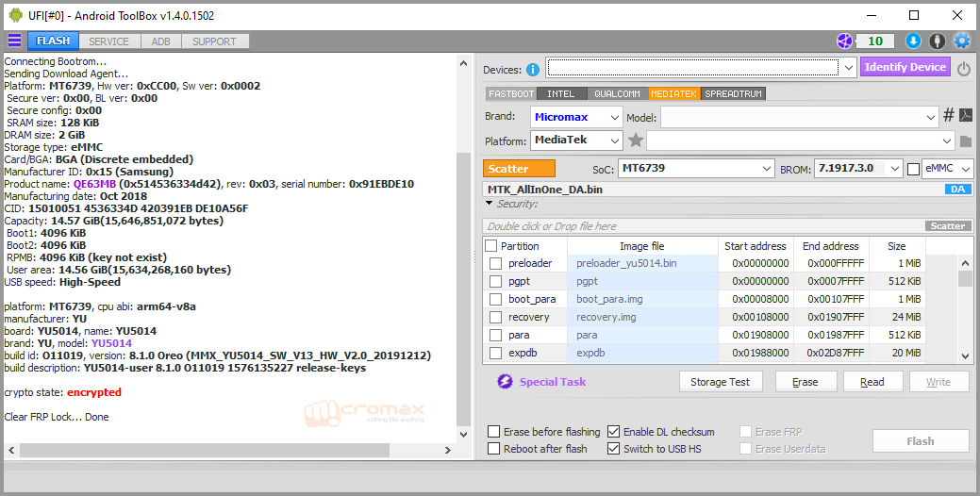The image size is (980, 496).
Task: Check the recovery partition checkbox
Action: pos(495,318)
